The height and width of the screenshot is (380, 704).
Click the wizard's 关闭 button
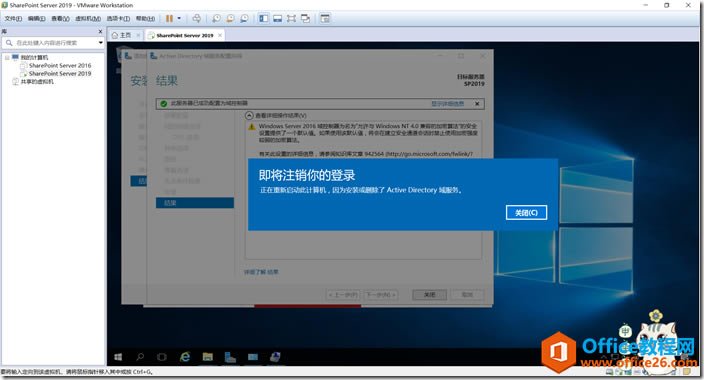coord(430,295)
